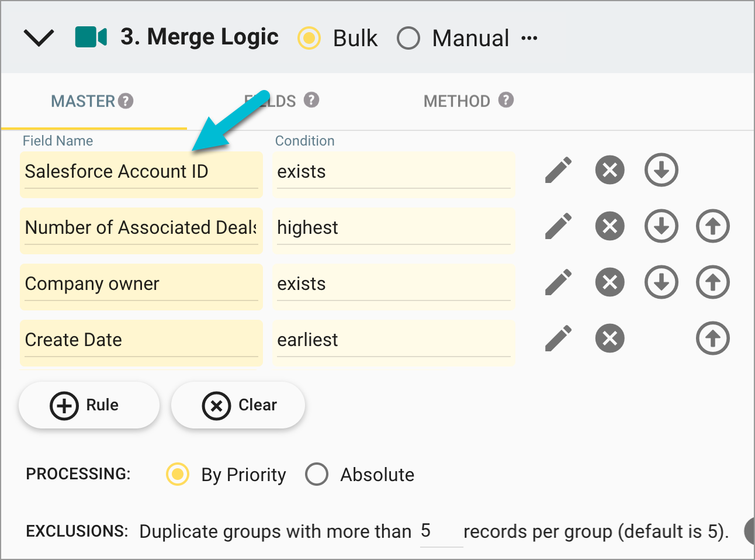
Task: Delete the Company owner rule via X icon
Action: (x=609, y=282)
